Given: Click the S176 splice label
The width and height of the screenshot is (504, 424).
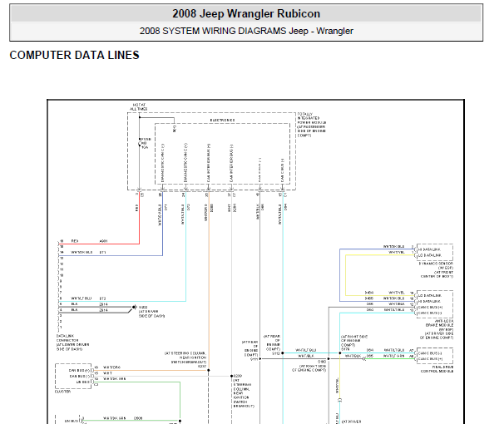Looking at the screenshot, I should 345,349.
